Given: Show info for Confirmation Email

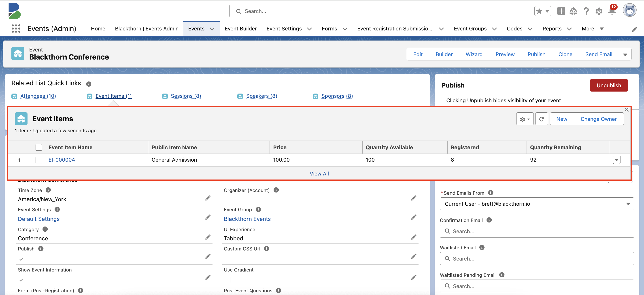Looking at the screenshot, I should 489,220.
